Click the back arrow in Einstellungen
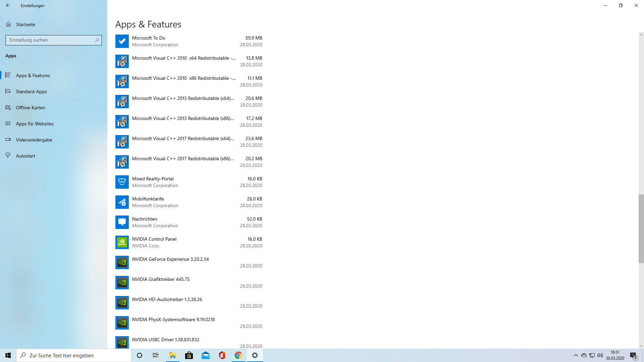 [x=8, y=5]
